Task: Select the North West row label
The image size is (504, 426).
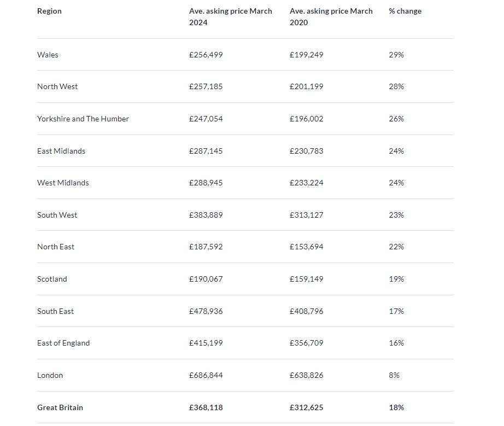Action: (57, 86)
